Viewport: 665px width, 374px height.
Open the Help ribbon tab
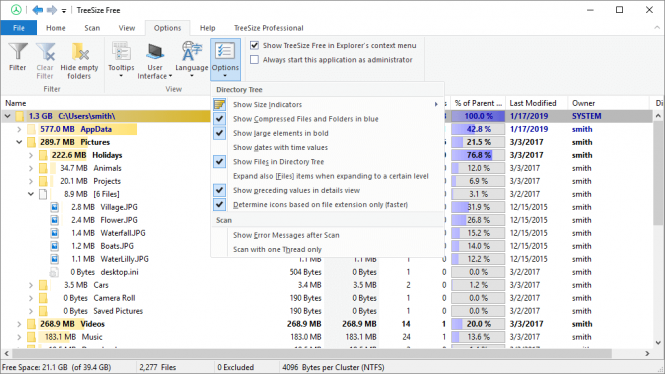pos(207,28)
